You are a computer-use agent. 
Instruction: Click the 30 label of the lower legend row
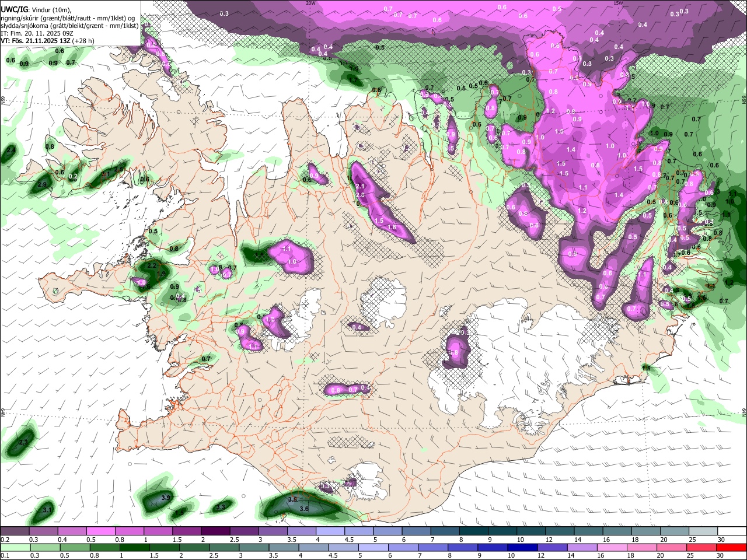pos(721,555)
